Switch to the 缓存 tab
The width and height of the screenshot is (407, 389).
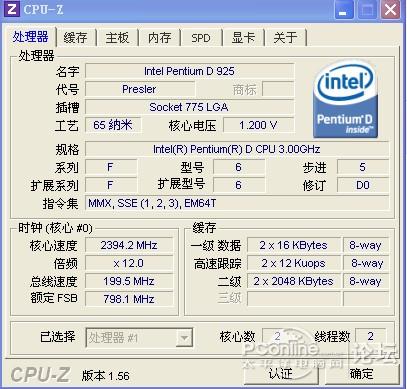(x=76, y=37)
